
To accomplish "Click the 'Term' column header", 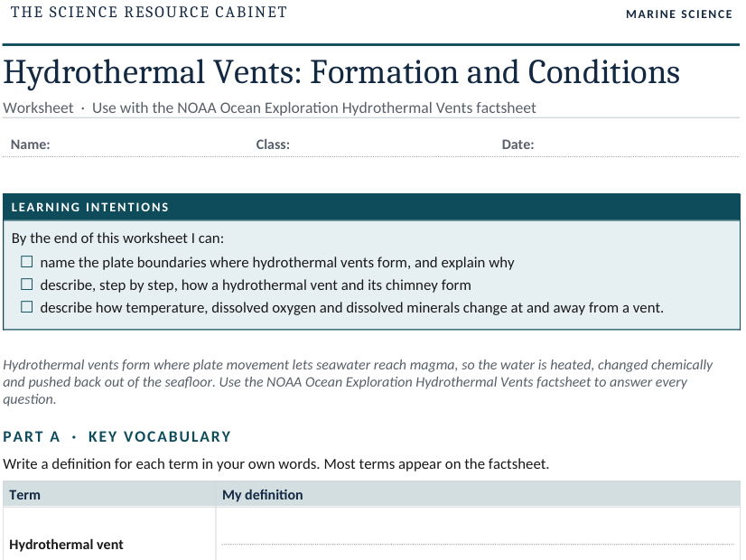I will pyautogui.click(x=24, y=495).
